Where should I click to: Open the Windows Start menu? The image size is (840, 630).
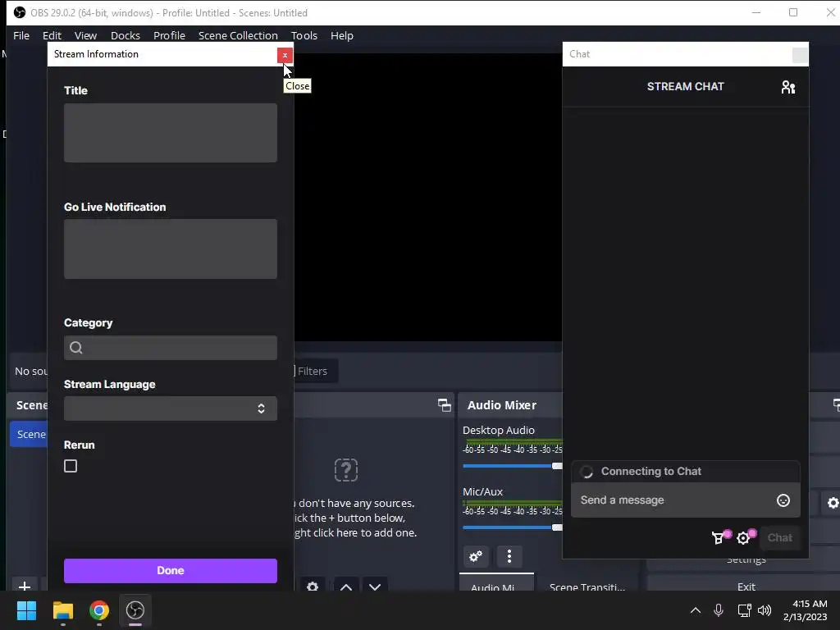(x=26, y=610)
